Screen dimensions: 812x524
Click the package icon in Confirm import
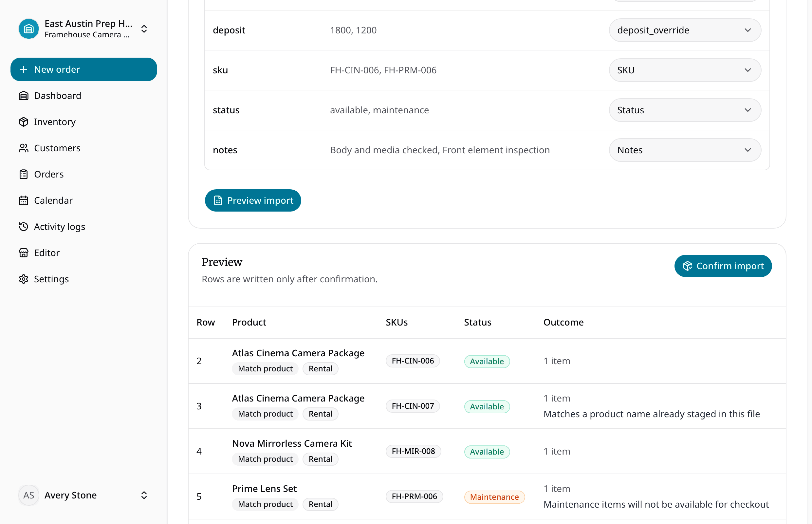coord(688,266)
